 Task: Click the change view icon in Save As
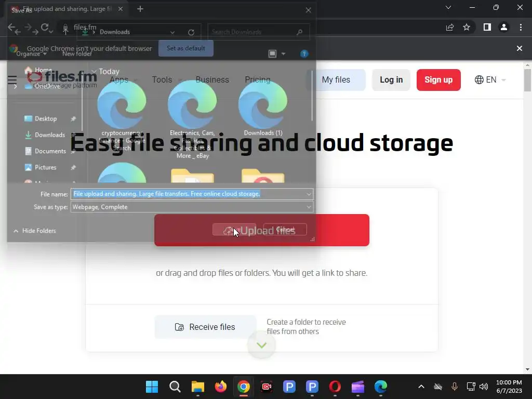272,54
